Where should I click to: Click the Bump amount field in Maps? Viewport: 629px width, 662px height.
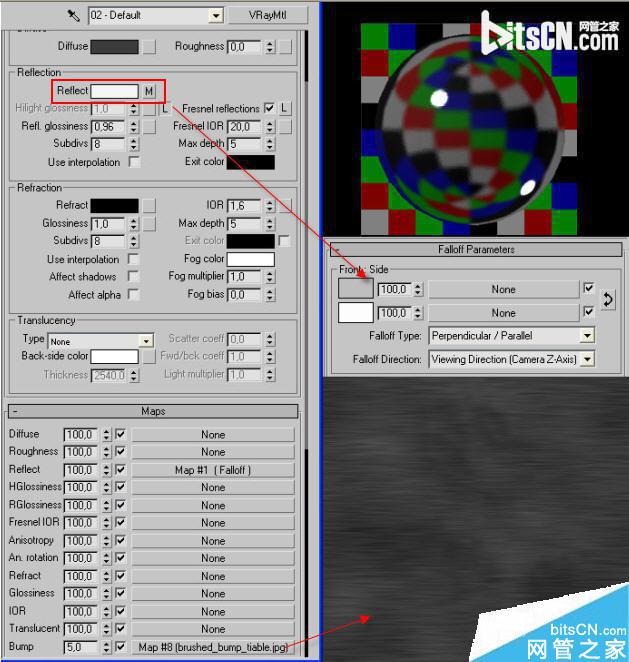81,647
